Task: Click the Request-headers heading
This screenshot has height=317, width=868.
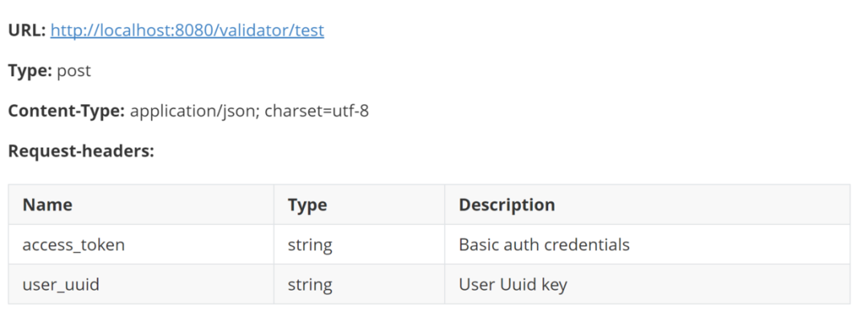Action: point(81,151)
